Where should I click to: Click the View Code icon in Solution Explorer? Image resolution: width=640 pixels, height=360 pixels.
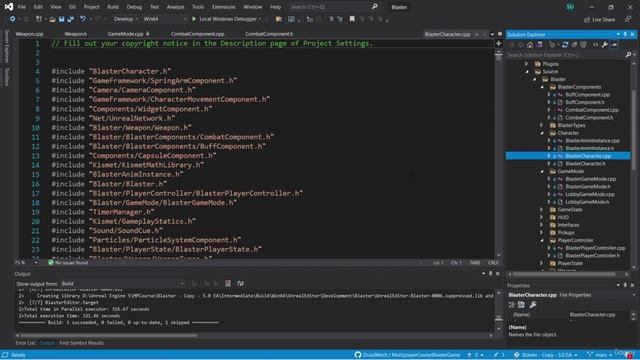tap(596, 45)
